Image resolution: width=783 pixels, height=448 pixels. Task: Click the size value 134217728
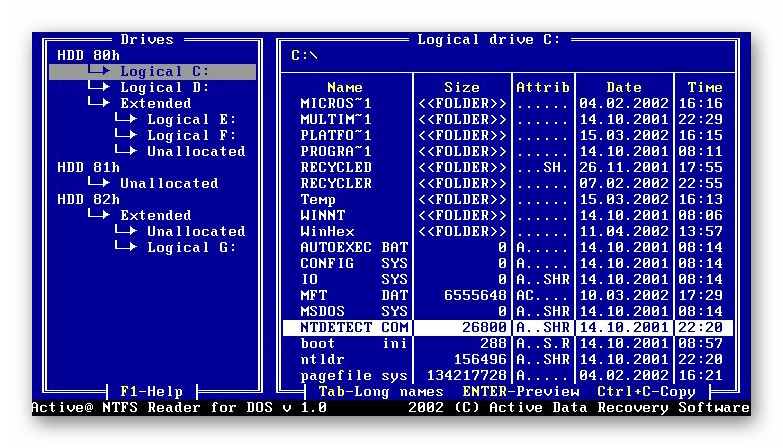[466, 375]
